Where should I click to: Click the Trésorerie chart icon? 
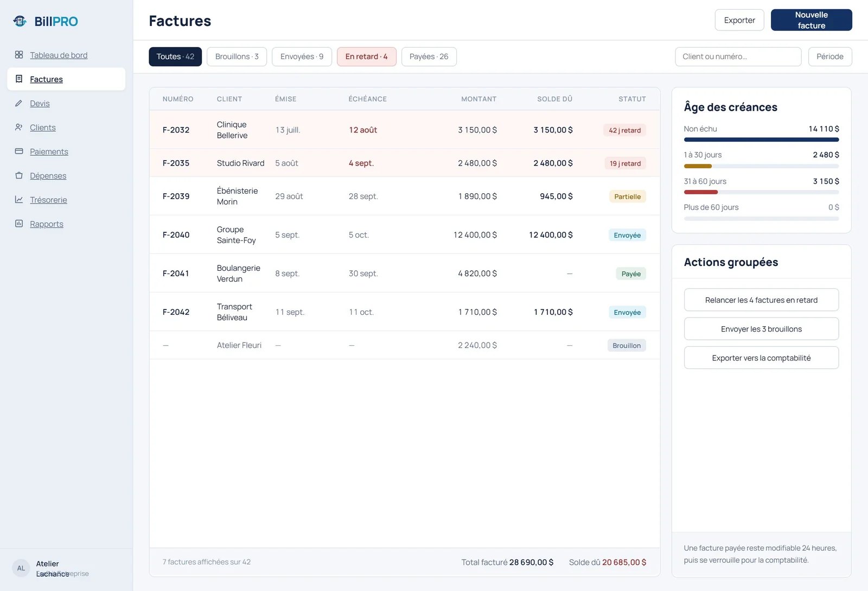click(19, 200)
